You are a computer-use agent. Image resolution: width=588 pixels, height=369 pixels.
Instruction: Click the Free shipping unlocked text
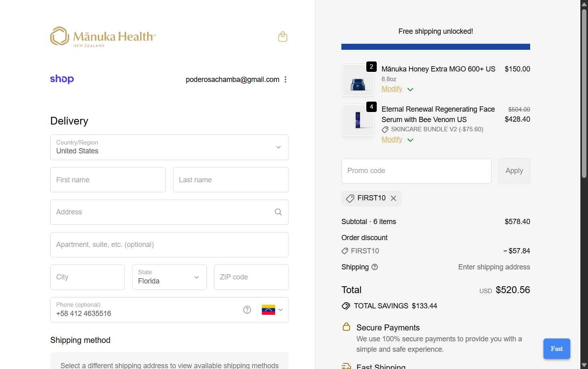436,31
